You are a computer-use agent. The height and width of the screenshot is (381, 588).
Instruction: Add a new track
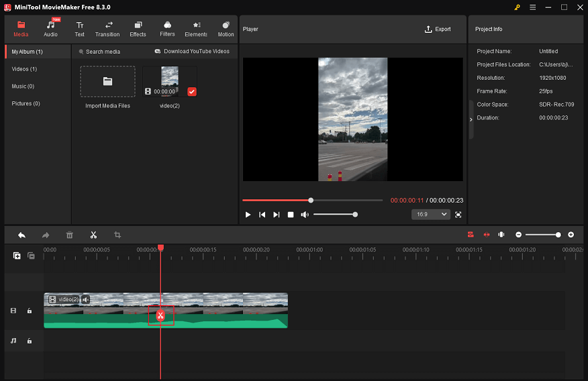pyautogui.click(x=17, y=256)
